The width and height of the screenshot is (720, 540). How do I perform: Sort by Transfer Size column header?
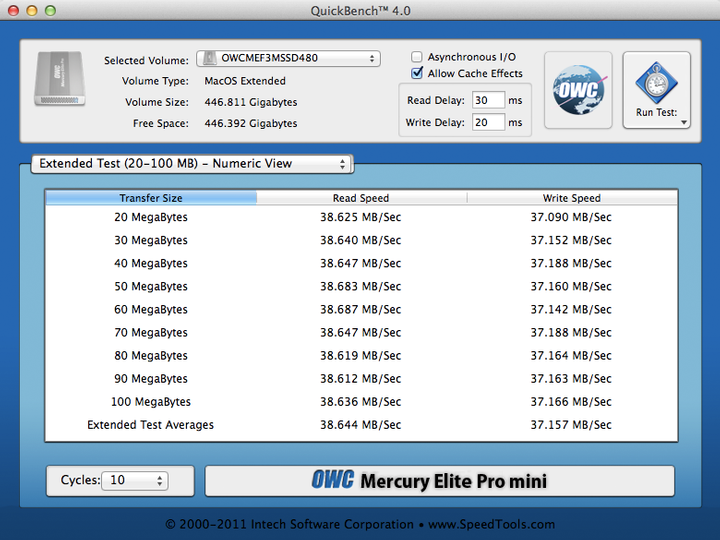151,198
